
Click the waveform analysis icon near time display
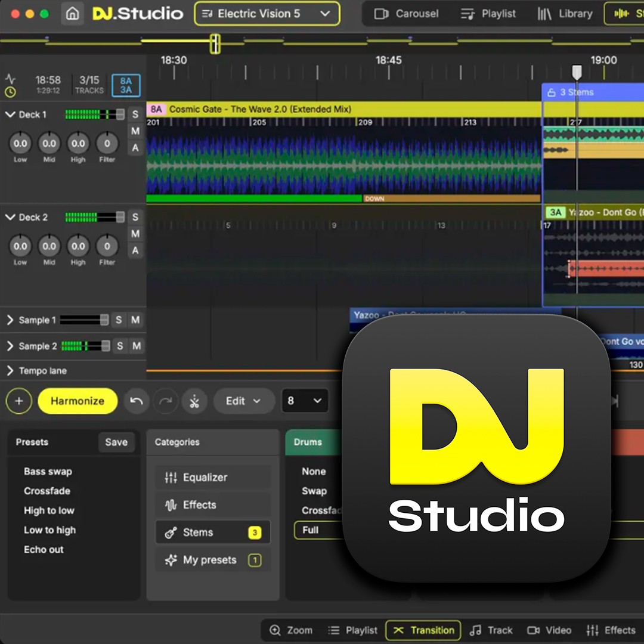(x=10, y=79)
